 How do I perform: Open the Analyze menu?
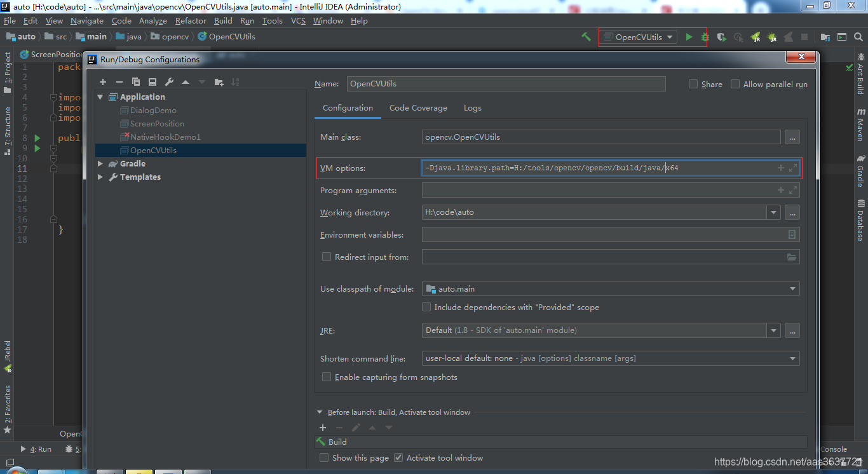(153, 21)
